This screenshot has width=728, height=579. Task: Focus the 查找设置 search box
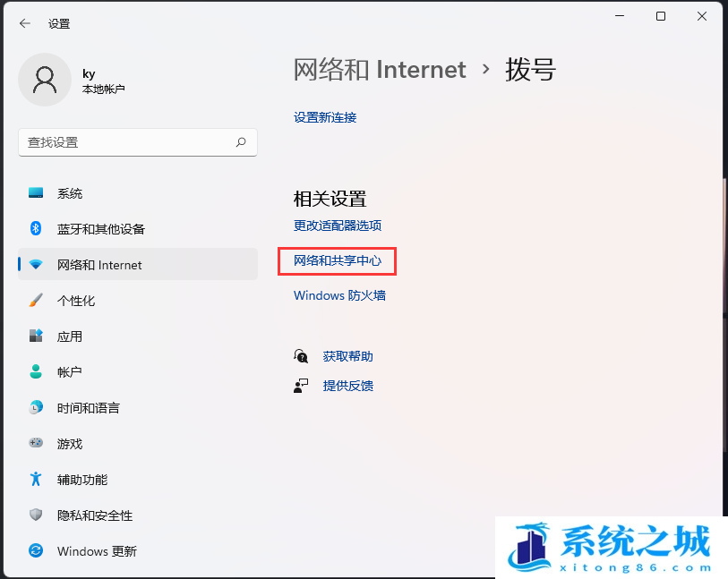137,142
